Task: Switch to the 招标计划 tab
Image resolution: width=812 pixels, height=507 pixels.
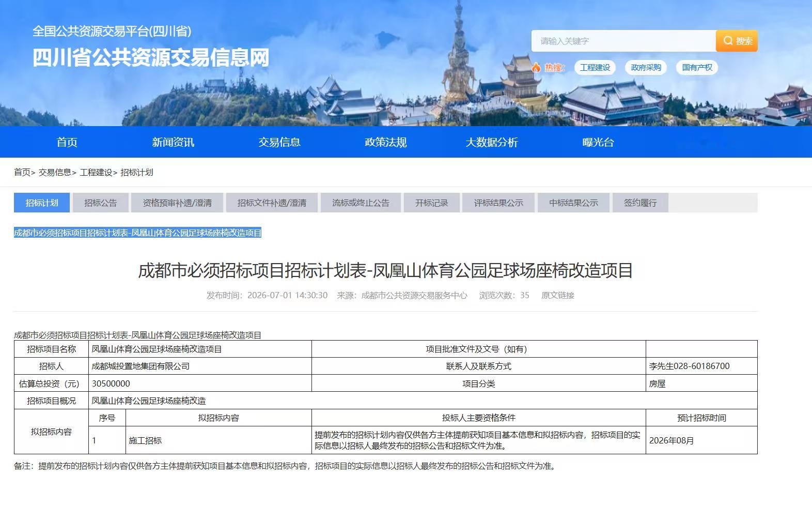Action: 42,203
